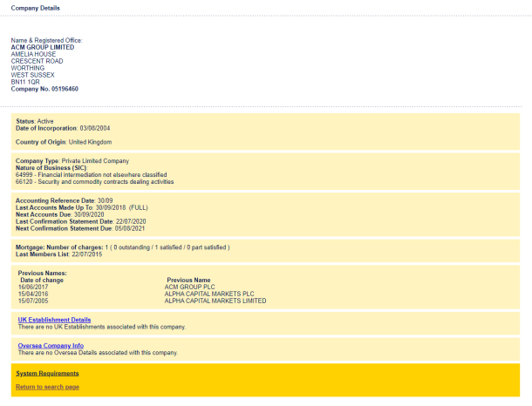
Task: Click the 'Status: Active' line
Action: (x=35, y=121)
